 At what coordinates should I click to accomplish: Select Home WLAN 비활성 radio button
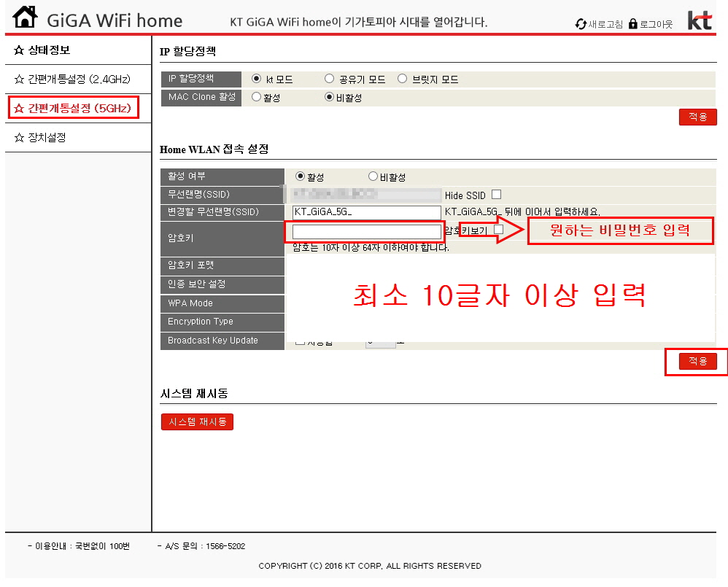(x=373, y=176)
